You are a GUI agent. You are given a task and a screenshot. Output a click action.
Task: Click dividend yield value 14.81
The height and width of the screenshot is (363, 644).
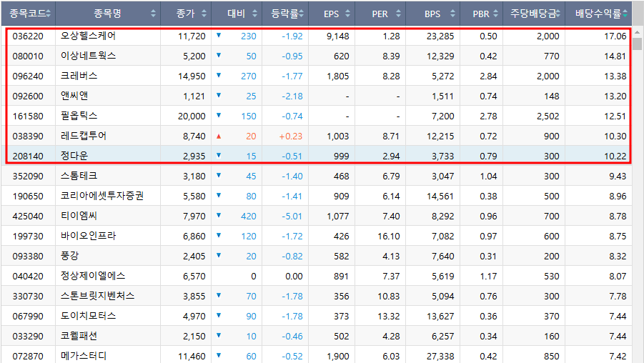tap(615, 56)
